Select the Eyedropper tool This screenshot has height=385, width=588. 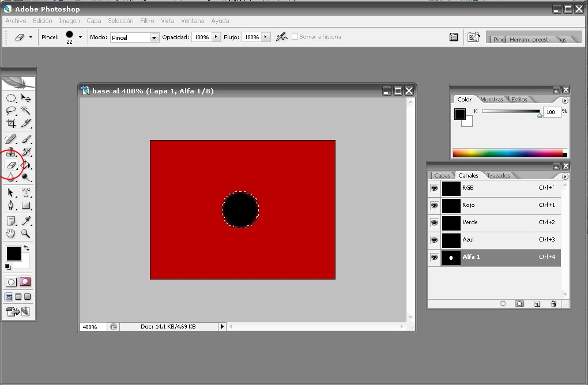point(25,221)
